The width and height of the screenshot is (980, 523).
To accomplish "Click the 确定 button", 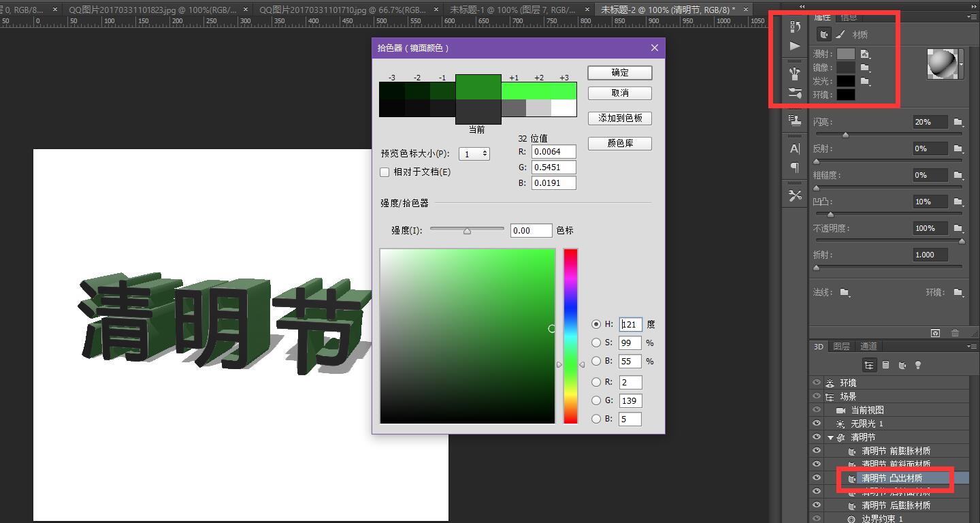I will click(620, 73).
